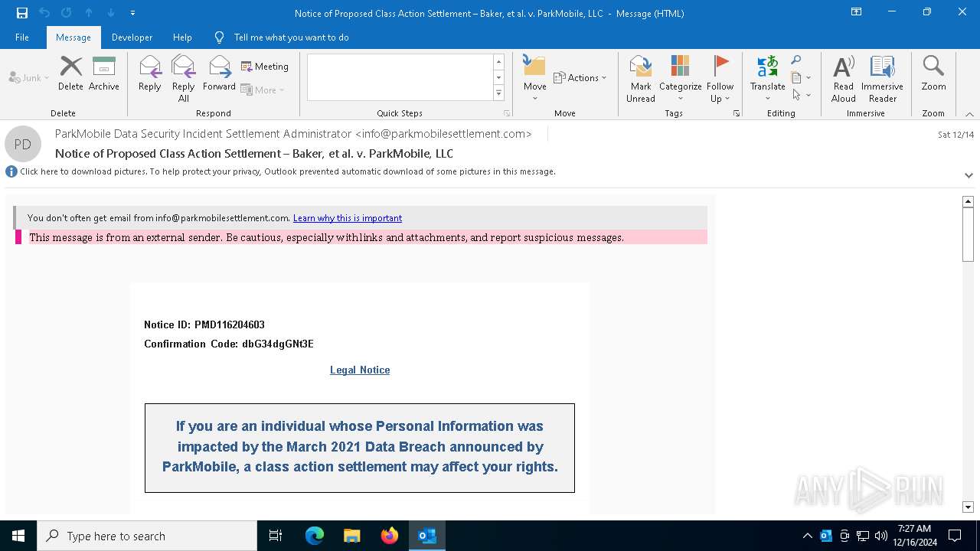
Task: Go to previous item with the up arrow
Action: point(89,13)
